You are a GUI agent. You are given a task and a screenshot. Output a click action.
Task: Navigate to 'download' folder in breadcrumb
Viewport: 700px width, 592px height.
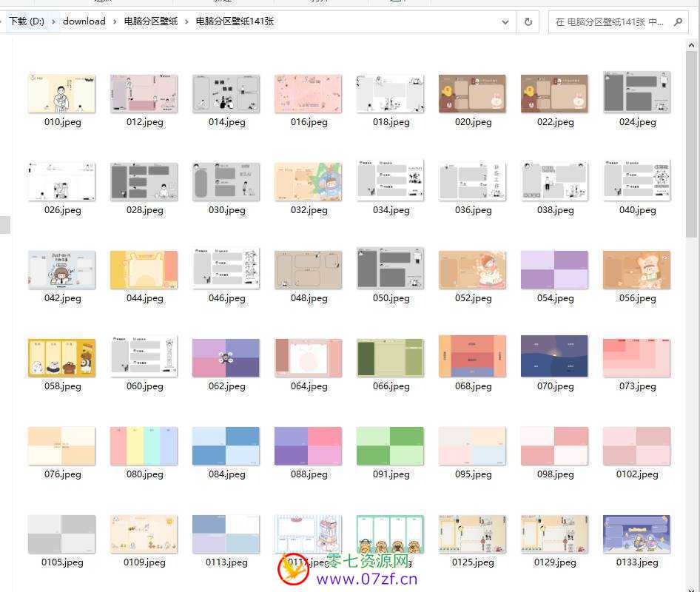coord(84,21)
